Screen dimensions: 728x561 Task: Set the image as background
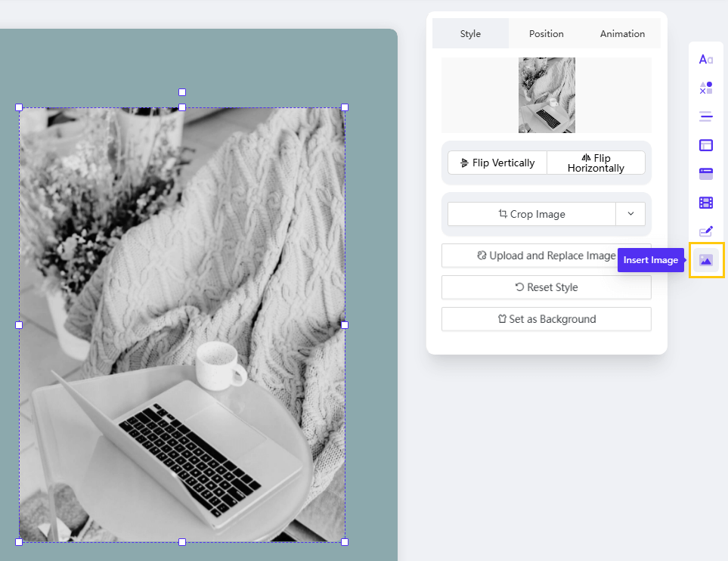point(546,319)
